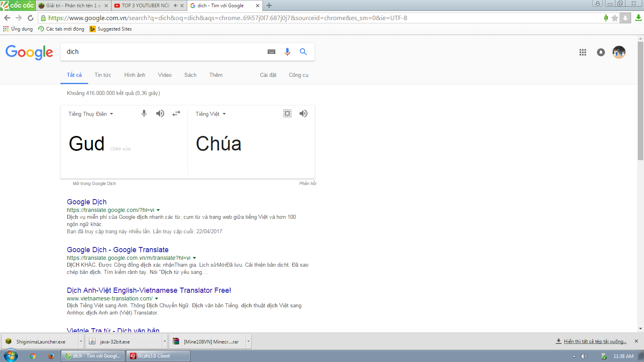This screenshot has height=362, width=644.
Task: Click the Phản hồi feedback link
Action: pyautogui.click(x=308, y=183)
